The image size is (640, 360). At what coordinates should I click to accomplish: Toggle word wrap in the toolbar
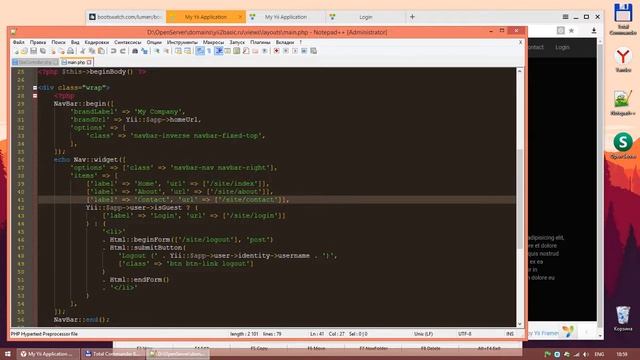point(200,51)
